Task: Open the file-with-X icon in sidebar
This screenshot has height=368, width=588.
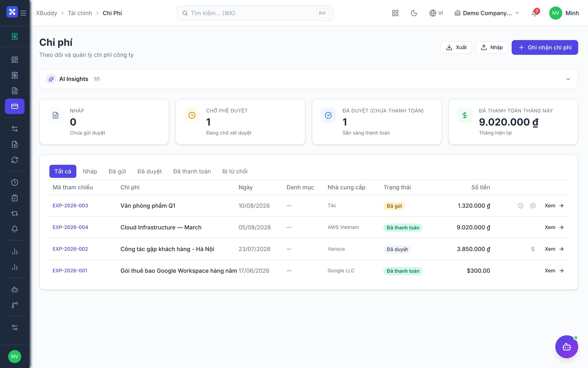Action: pos(14,144)
